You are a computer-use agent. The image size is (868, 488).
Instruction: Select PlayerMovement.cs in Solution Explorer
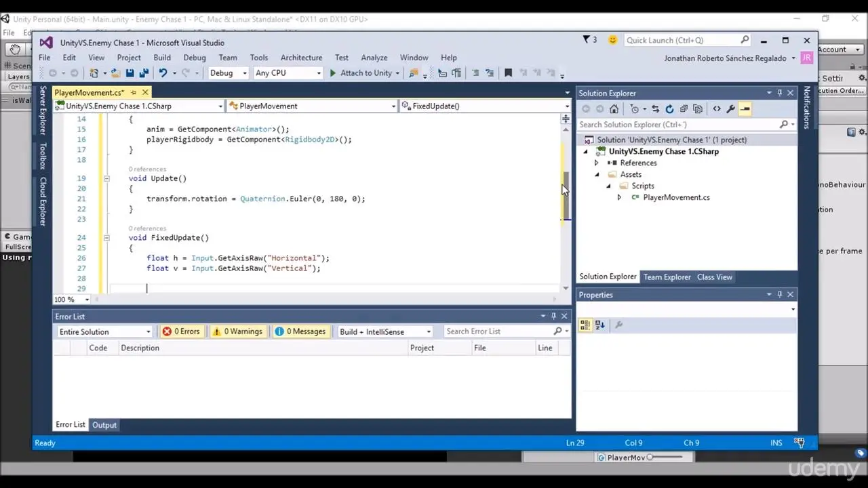tap(676, 197)
